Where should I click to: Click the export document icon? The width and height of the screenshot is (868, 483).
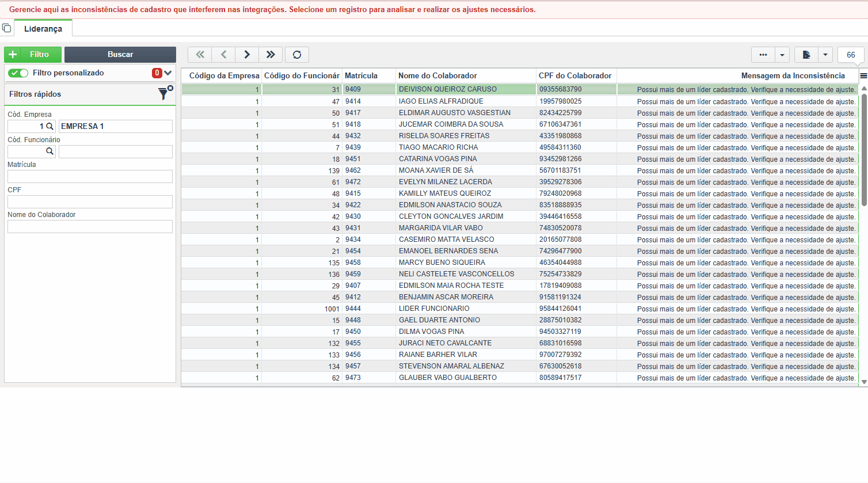pos(806,55)
